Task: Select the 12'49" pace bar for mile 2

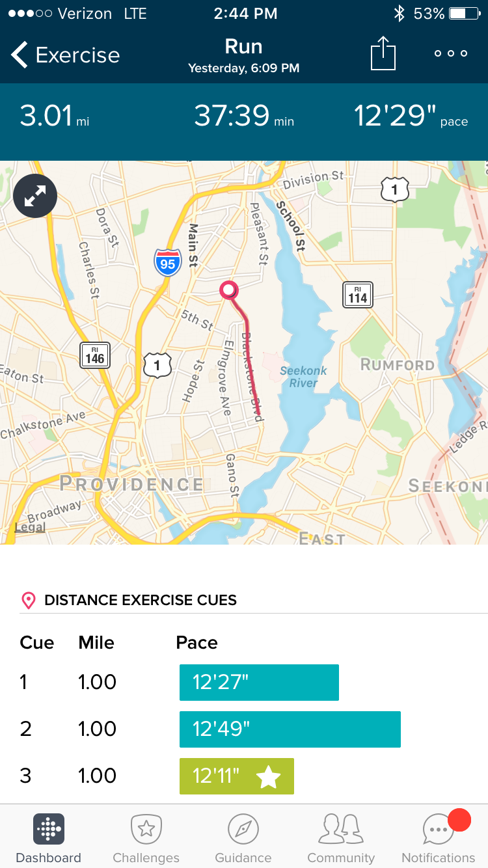Action: [x=290, y=729]
